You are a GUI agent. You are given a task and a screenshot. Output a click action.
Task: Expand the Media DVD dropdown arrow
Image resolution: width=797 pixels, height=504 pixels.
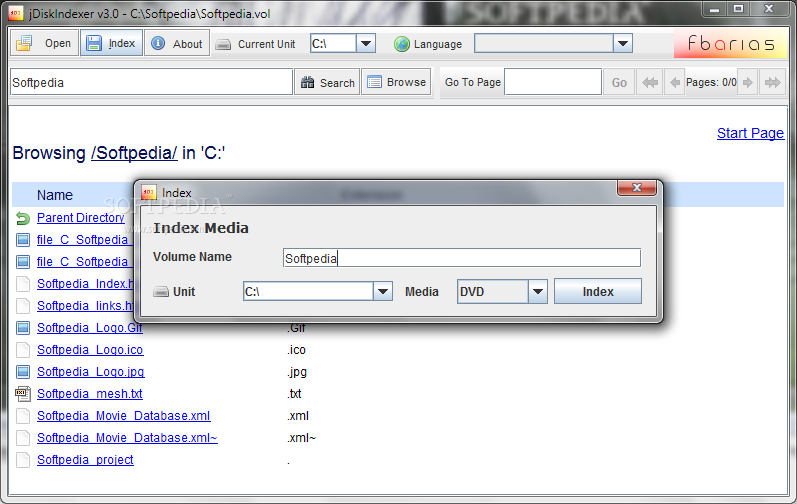coord(538,292)
